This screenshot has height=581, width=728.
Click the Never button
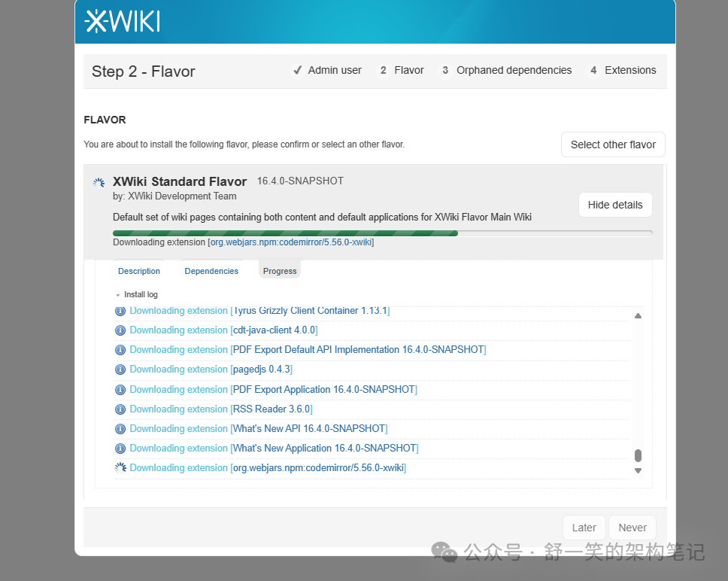[632, 528]
